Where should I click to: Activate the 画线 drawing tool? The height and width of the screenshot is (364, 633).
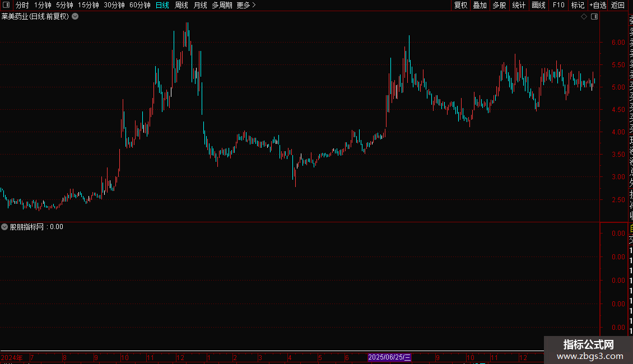[x=538, y=5]
